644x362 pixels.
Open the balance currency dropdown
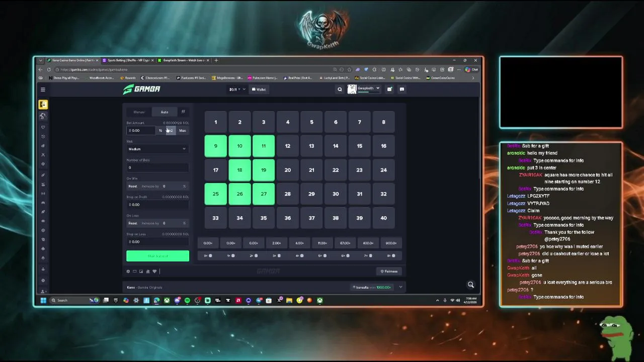tap(237, 89)
